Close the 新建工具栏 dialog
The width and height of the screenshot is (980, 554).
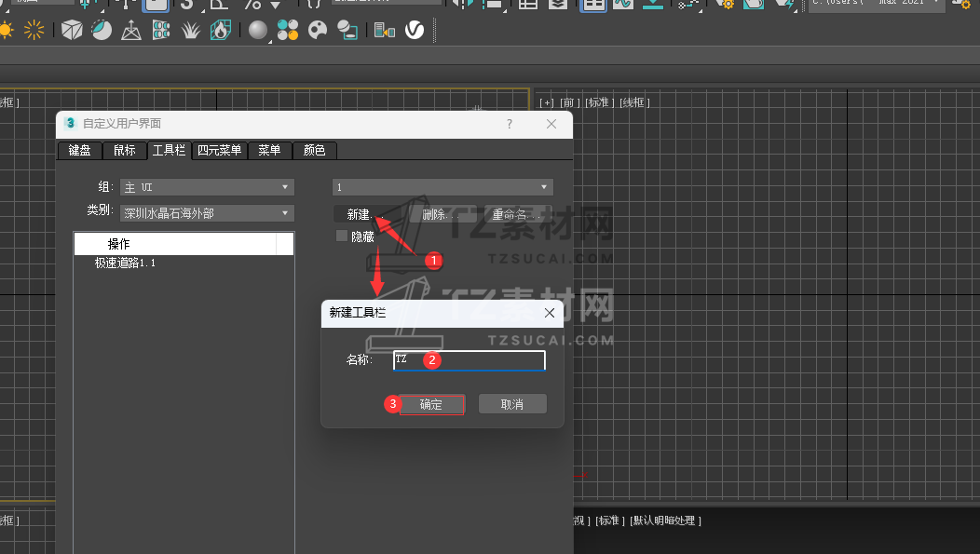tap(550, 313)
